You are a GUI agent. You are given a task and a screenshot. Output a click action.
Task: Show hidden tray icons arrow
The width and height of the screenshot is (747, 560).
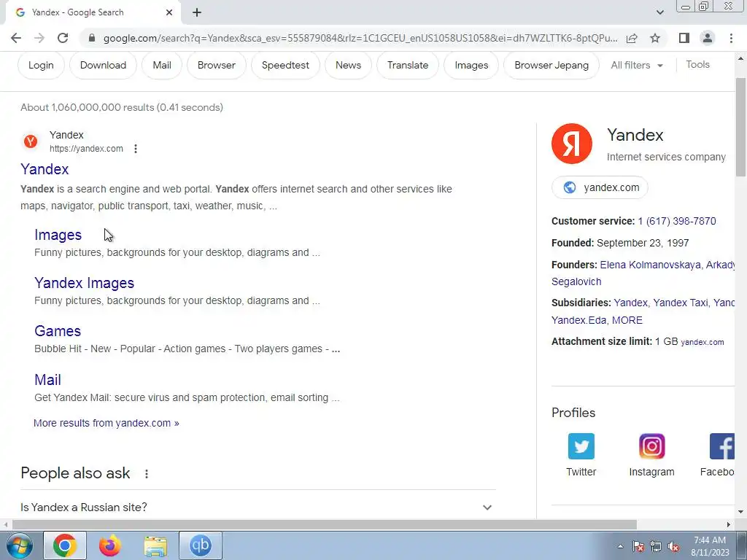620,546
